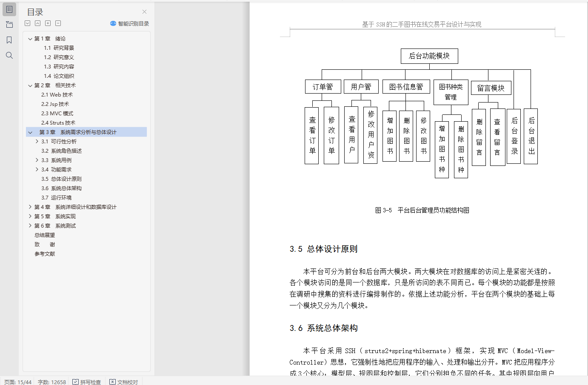Viewport: 588px width, 385px height.
Task: Click the 智能识别目录 text button
Action: click(134, 24)
